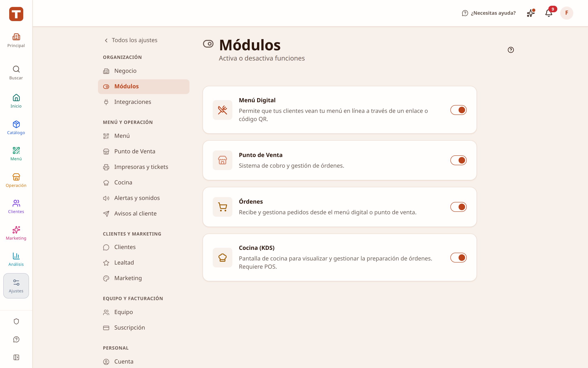Collapse the sidebar panel icon

click(16, 357)
